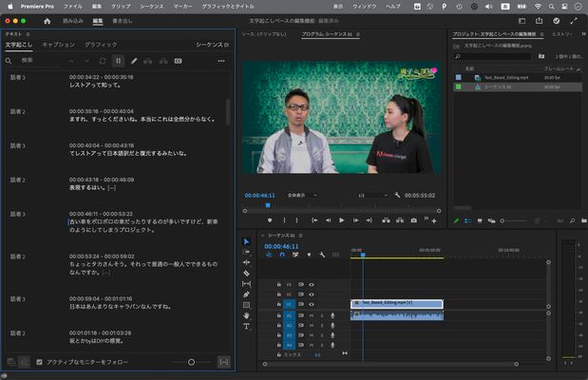Click the search field in transcript panel
Image resolution: width=588 pixels, height=380 pixels.
[38, 60]
